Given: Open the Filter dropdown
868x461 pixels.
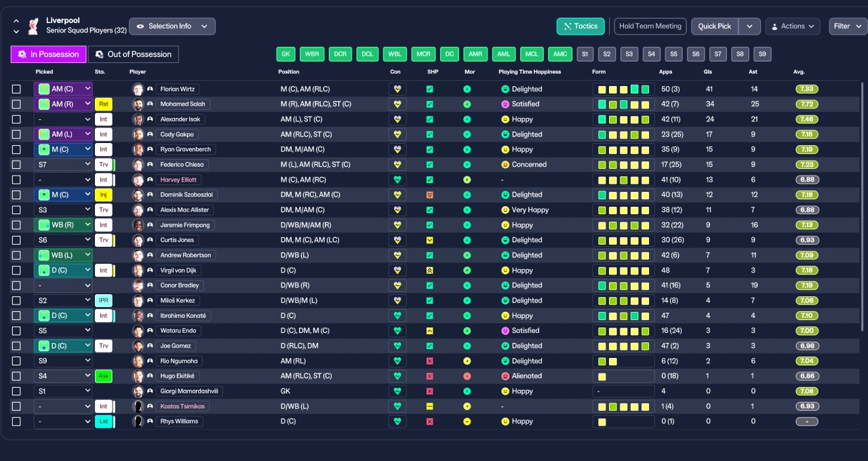Looking at the screenshot, I should [848, 26].
